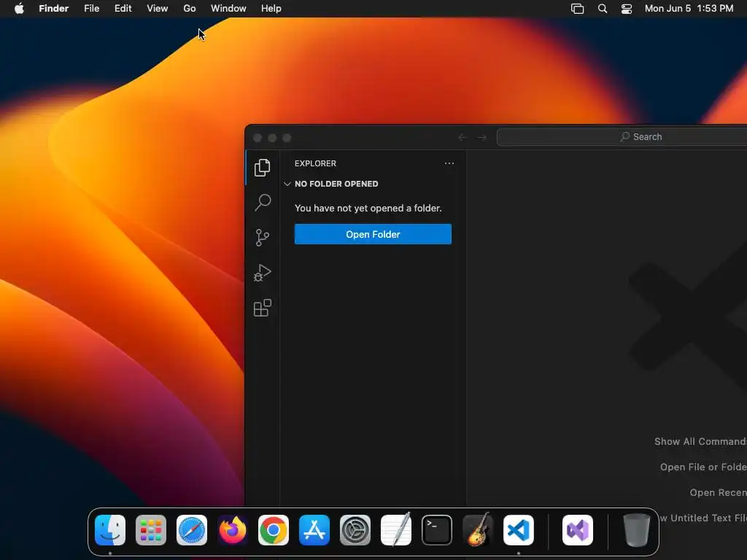Launch Safari from the Dock
747x560 pixels.
point(192,530)
